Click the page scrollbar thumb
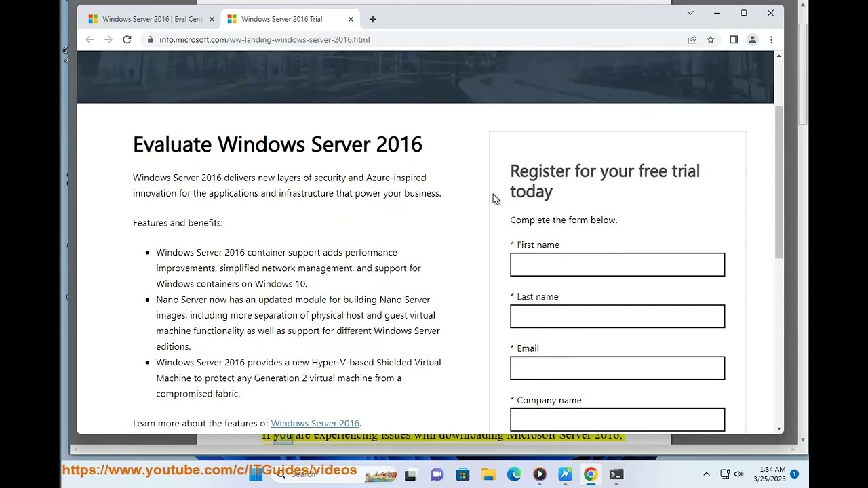 778,182
